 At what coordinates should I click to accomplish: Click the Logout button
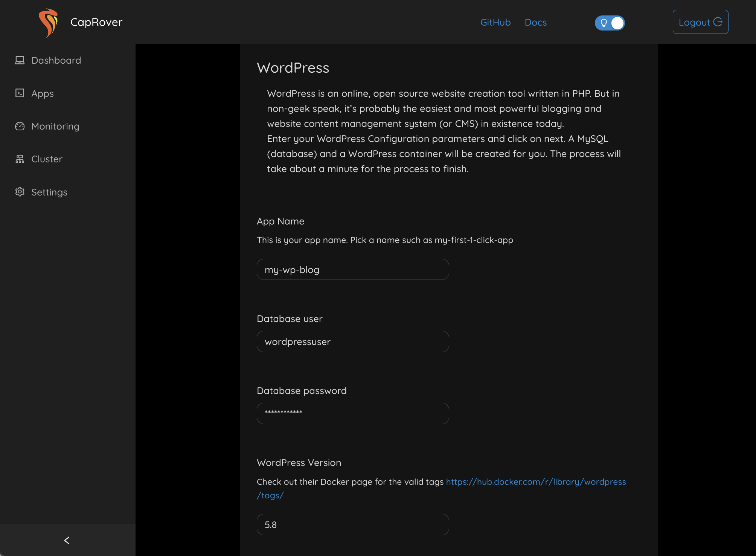pos(700,21)
